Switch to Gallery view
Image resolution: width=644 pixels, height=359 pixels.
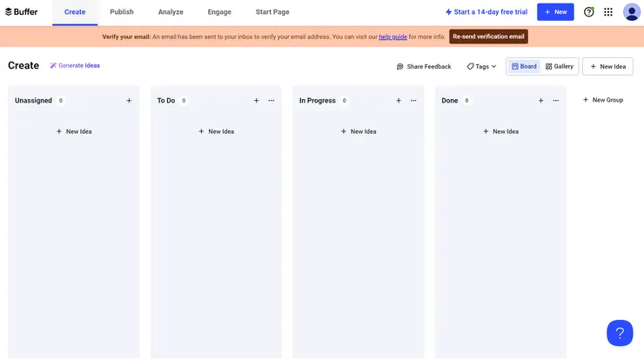coord(559,66)
